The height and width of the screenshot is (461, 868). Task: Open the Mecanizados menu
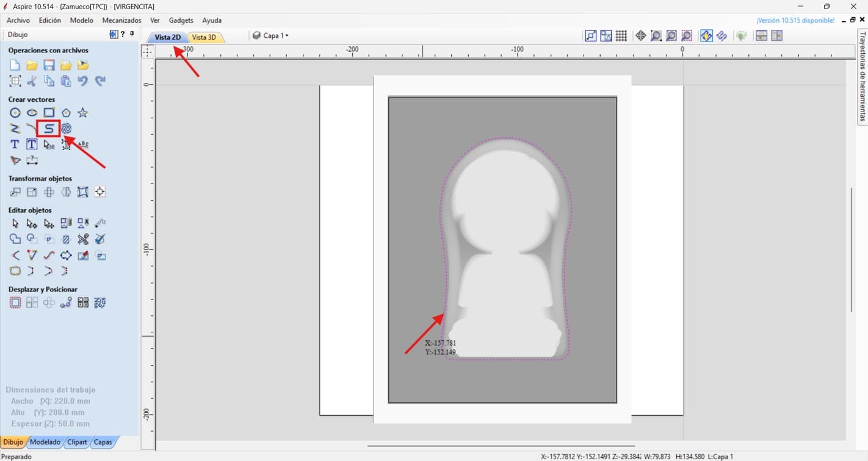[121, 20]
